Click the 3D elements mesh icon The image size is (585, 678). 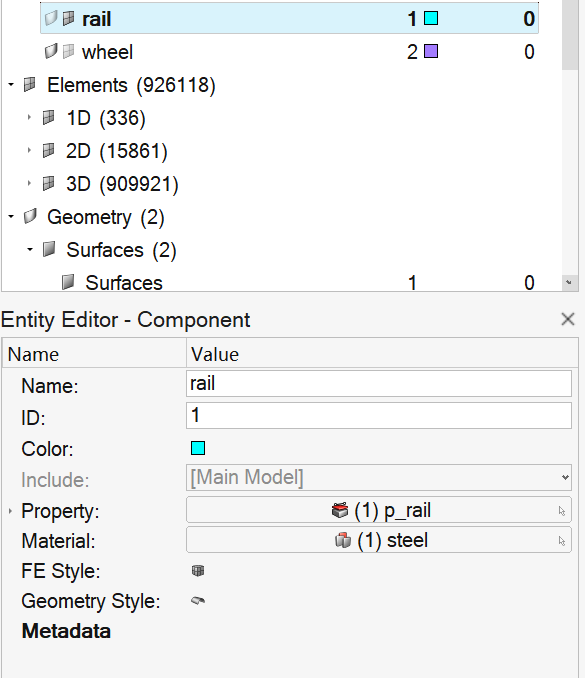48,183
